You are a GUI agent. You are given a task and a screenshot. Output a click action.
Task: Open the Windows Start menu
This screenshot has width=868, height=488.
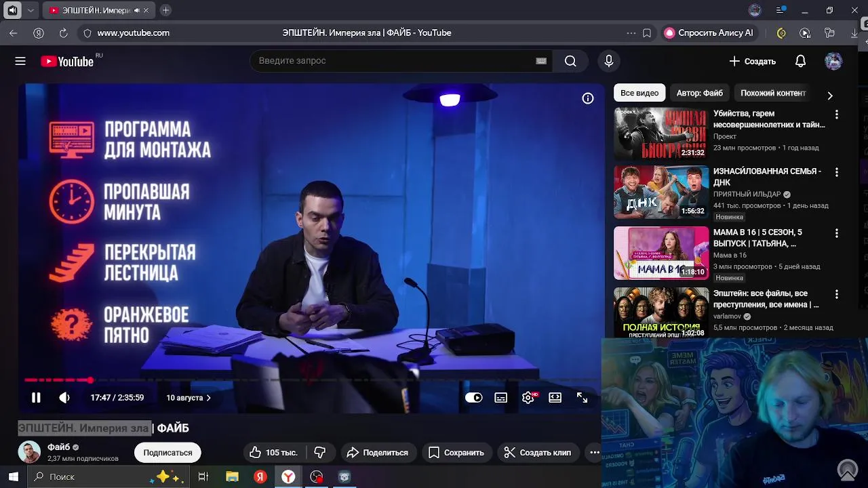13,476
